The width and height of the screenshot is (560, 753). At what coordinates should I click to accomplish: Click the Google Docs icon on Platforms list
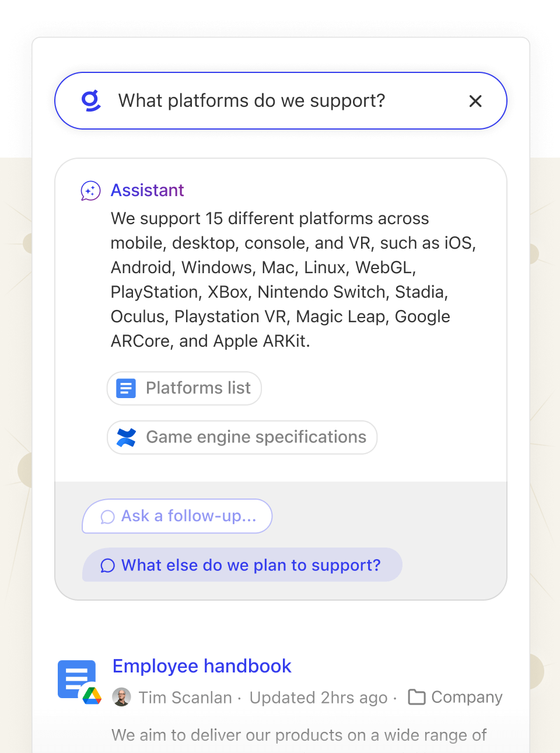point(126,388)
